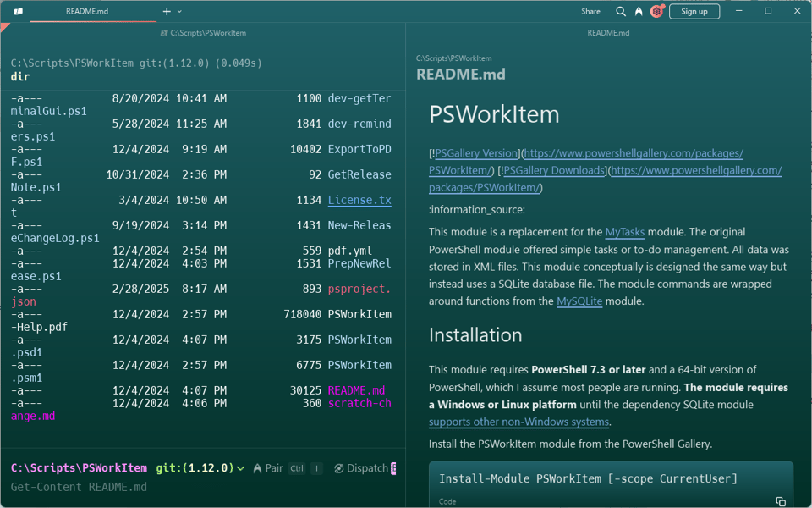Expand the git branch 1.12.0 chevron
Viewport: 812px width, 508px height.
click(x=241, y=468)
